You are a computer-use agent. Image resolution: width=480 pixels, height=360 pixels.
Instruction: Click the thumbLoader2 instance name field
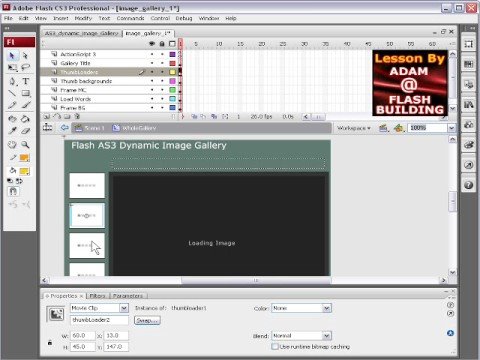coord(99,320)
